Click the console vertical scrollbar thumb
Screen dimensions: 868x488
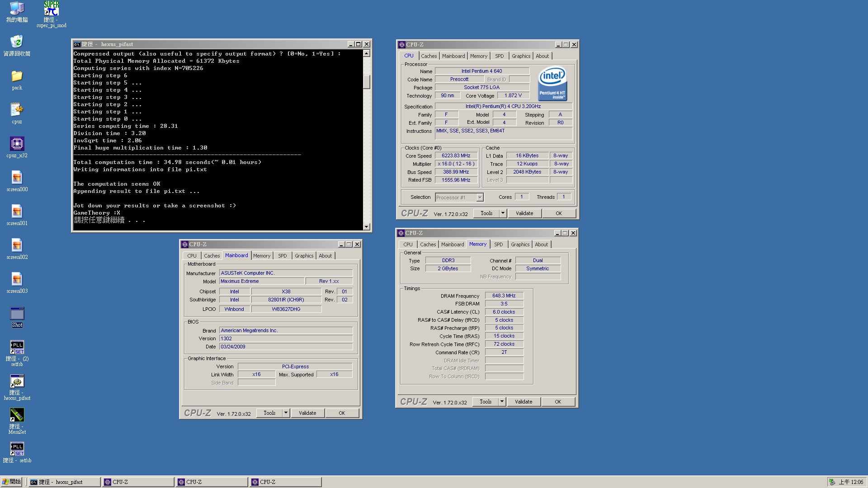click(367, 81)
